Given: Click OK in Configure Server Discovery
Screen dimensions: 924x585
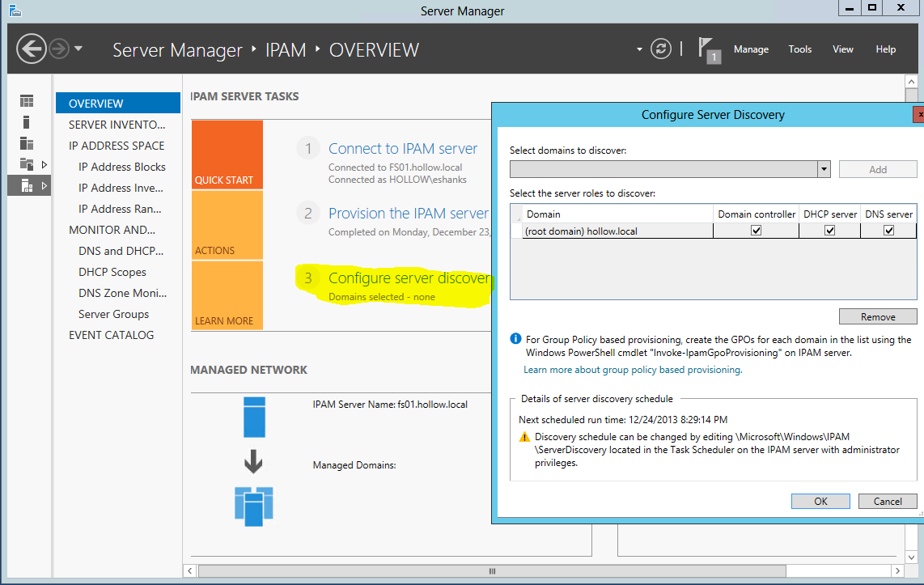Looking at the screenshot, I should 820,501.
